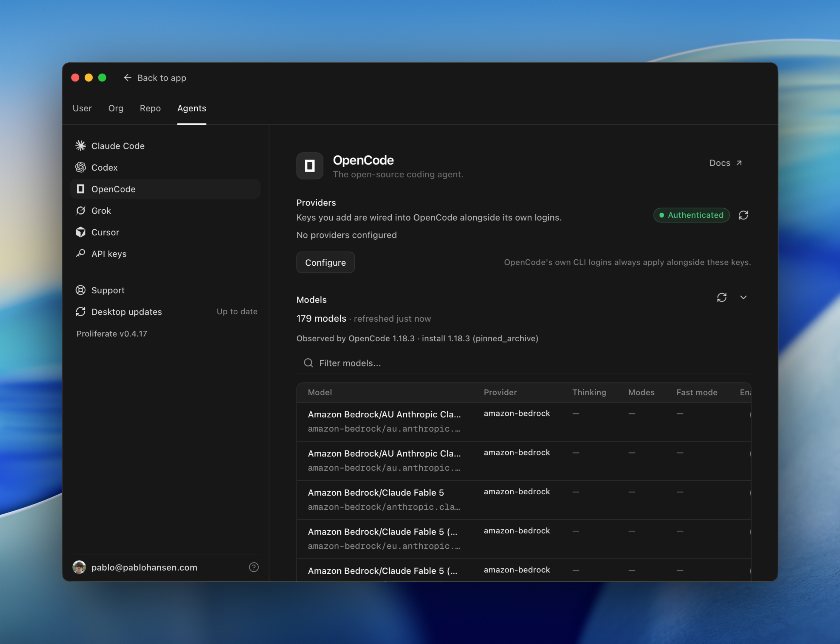The height and width of the screenshot is (644, 840).
Task: Click the macOS yellow minimize button
Action: pos(89,78)
